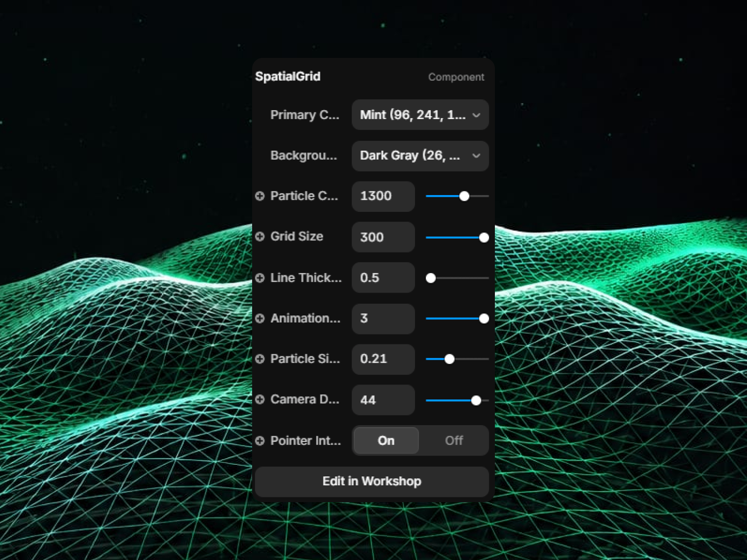Click the Particle Size field showing 0.21
The image size is (747, 560).
(x=383, y=359)
